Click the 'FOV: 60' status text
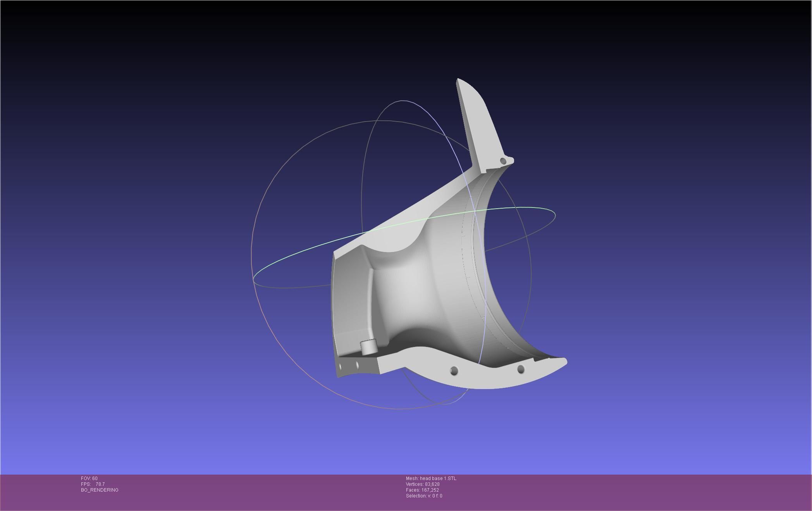This screenshot has height=511, width=812. (89, 478)
